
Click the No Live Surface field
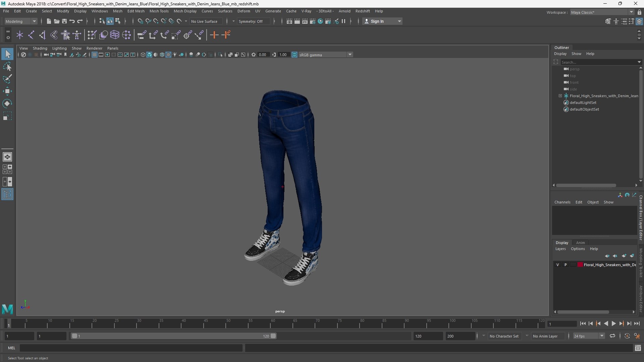coord(206,21)
